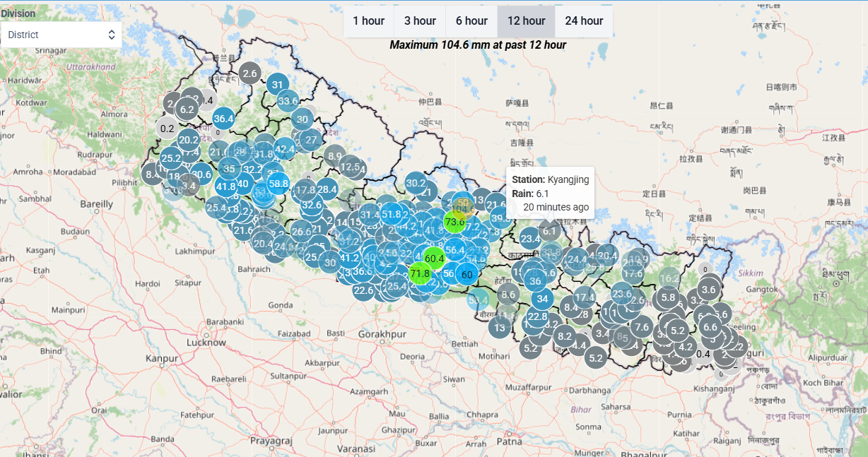Click the light gray 0.4 marker
The height and width of the screenshot is (457, 868).
point(703,354)
